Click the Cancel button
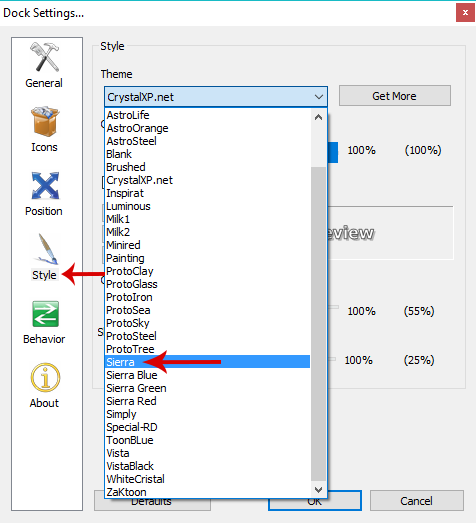The image size is (476, 523). point(416,501)
